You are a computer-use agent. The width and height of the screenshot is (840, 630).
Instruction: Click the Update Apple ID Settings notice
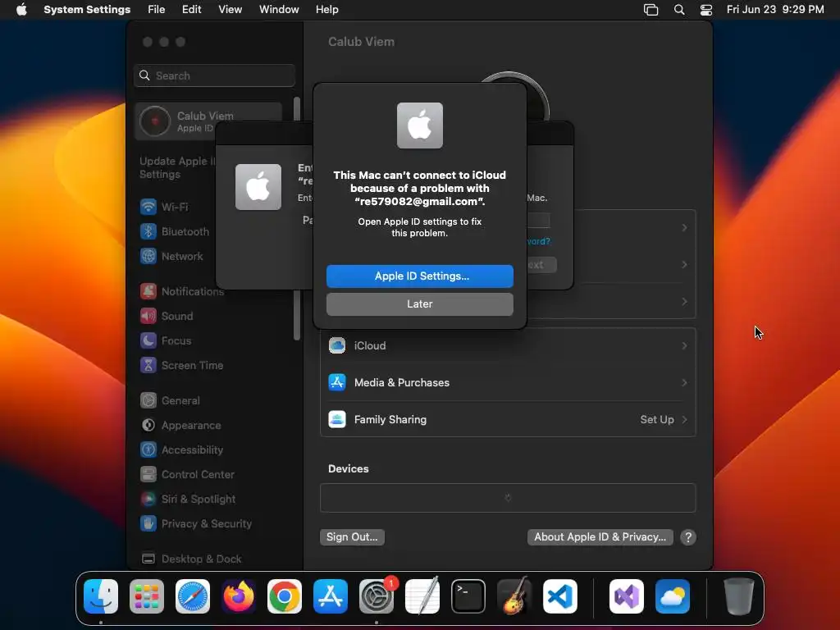pyautogui.click(x=177, y=167)
